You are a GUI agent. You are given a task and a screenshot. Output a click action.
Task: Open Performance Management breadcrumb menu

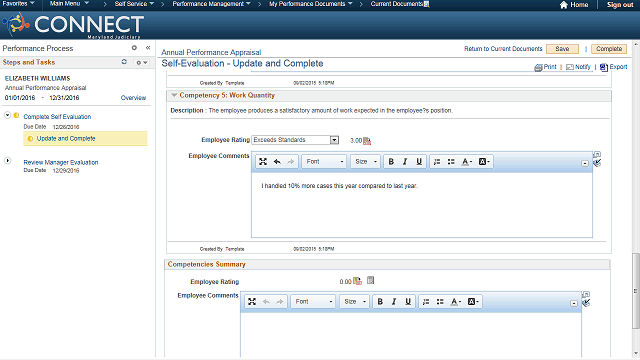point(211,4)
